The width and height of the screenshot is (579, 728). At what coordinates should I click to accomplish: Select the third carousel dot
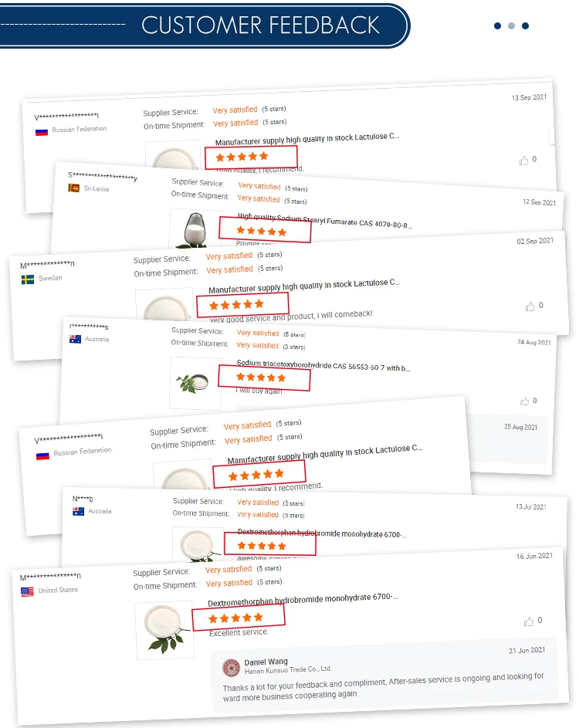point(525,26)
